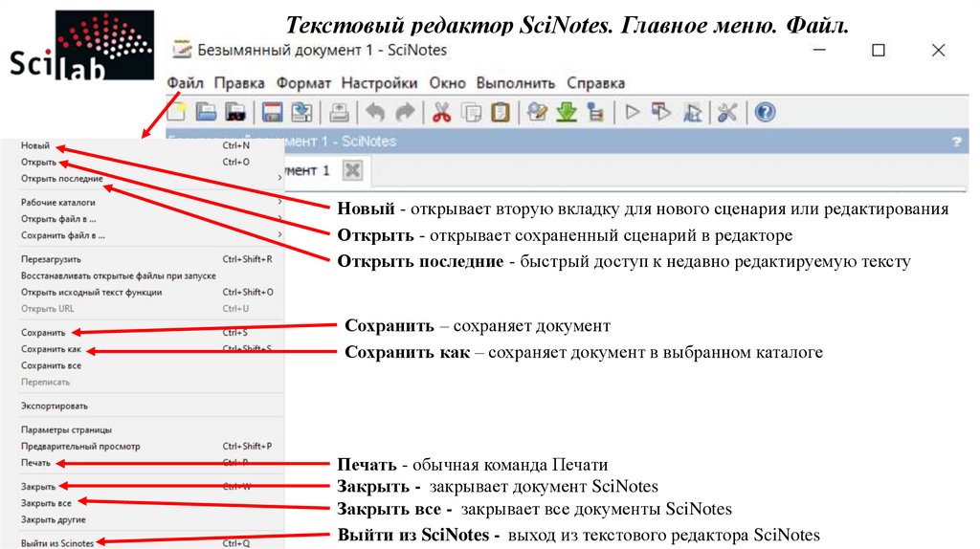Click the Save As toolbar icon
Image resolution: width=980 pixels, height=549 pixels.
click(x=302, y=113)
